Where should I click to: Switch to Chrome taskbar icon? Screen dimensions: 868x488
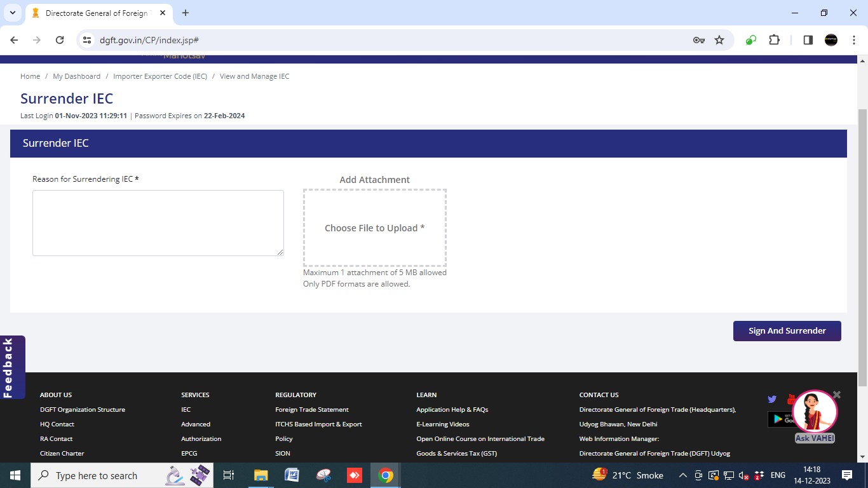(x=386, y=475)
